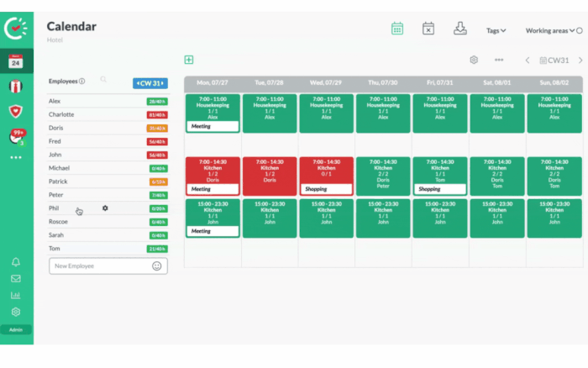Screen dimensions: 588x368
Task: Click the New Employee input field
Action: 99,265
